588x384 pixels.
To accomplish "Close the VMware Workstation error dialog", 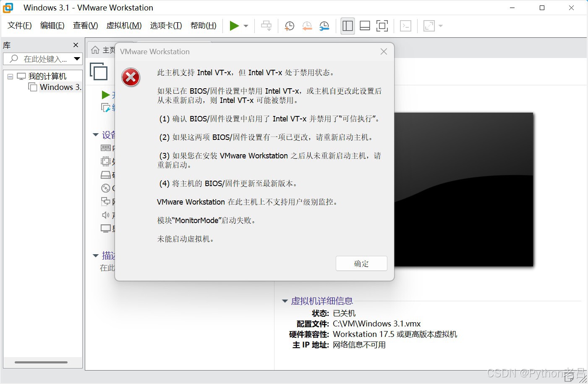I will 384,52.
